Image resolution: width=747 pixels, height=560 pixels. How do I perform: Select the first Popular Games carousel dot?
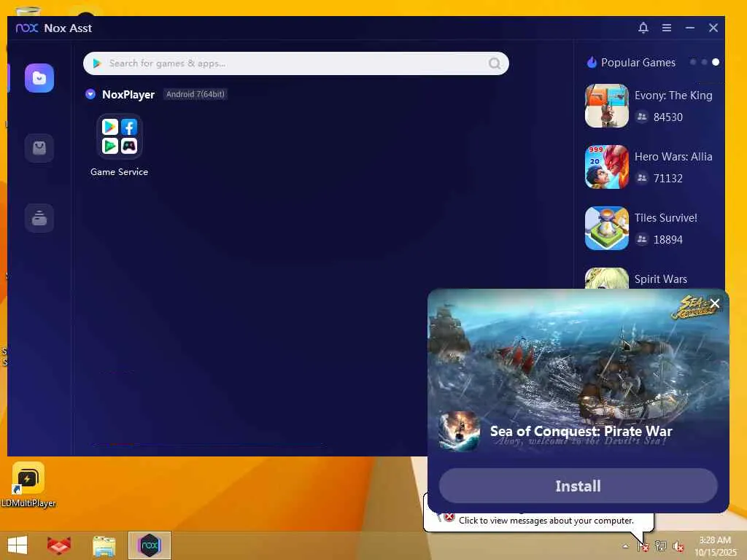pyautogui.click(x=693, y=63)
